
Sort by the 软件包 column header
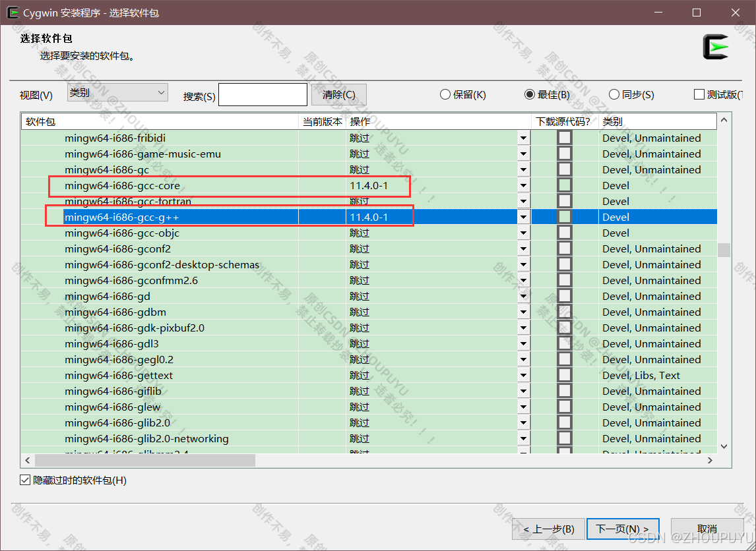160,121
